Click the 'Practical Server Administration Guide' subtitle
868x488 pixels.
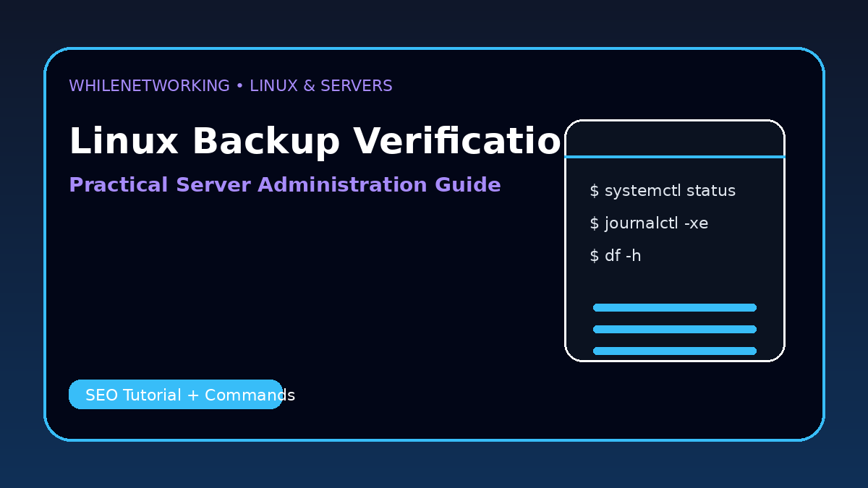click(x=285, y=185)
